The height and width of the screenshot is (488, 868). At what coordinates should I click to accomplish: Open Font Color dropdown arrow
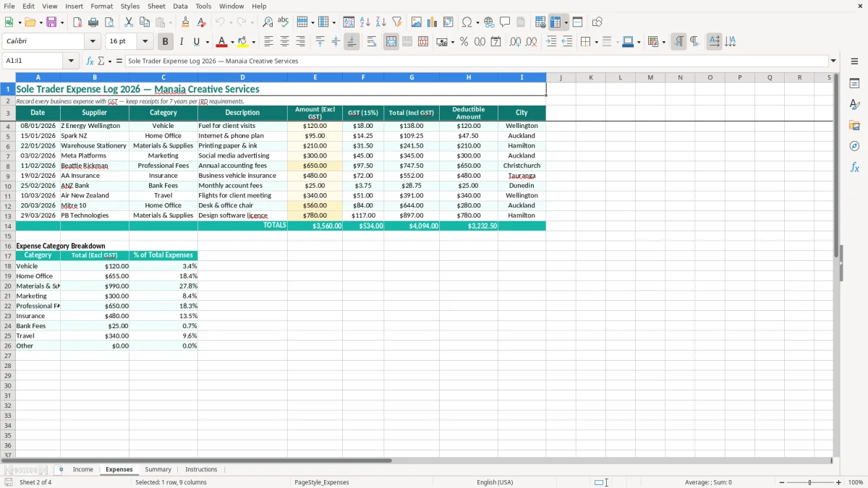(232, 42)
